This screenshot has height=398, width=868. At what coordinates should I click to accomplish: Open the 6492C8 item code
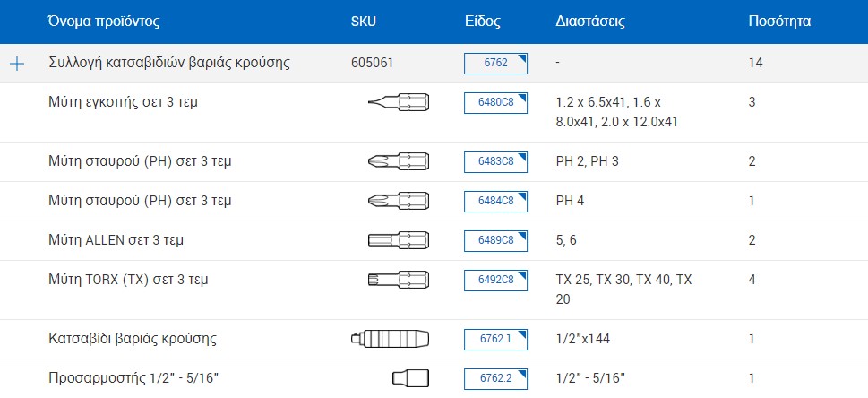point(495,281)
